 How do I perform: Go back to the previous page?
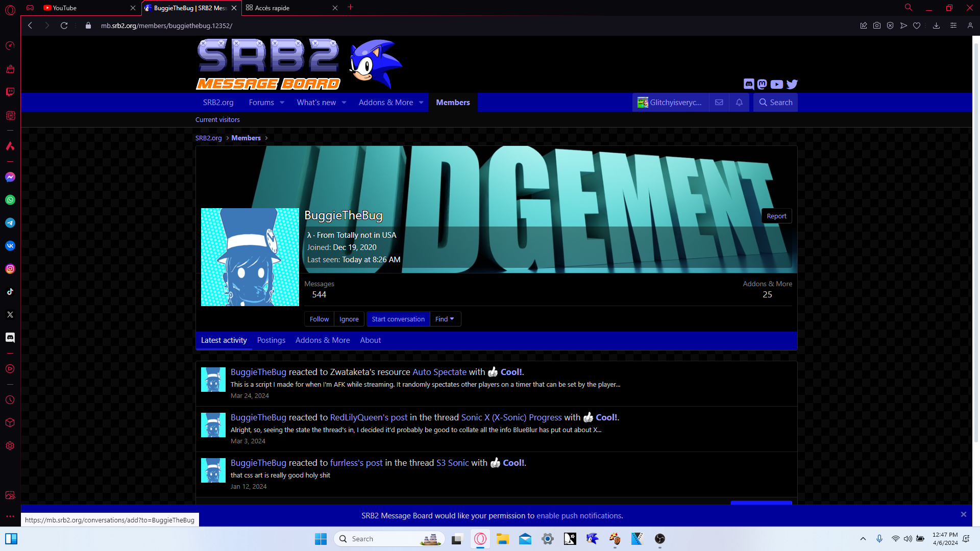pos(30,26)
